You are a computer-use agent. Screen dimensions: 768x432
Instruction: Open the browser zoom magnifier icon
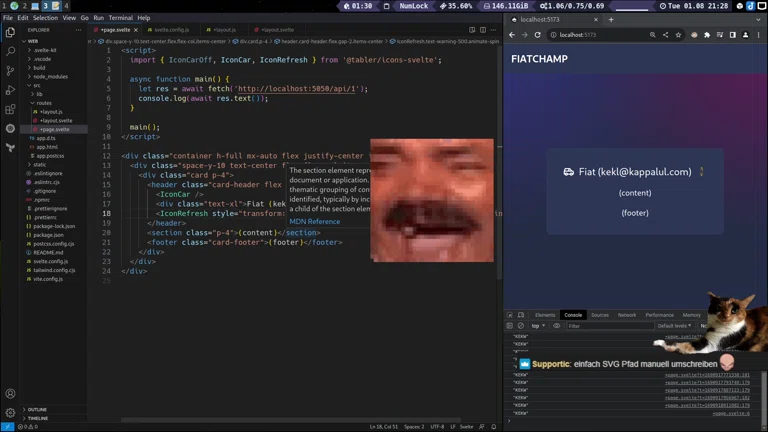pos(652,35)
